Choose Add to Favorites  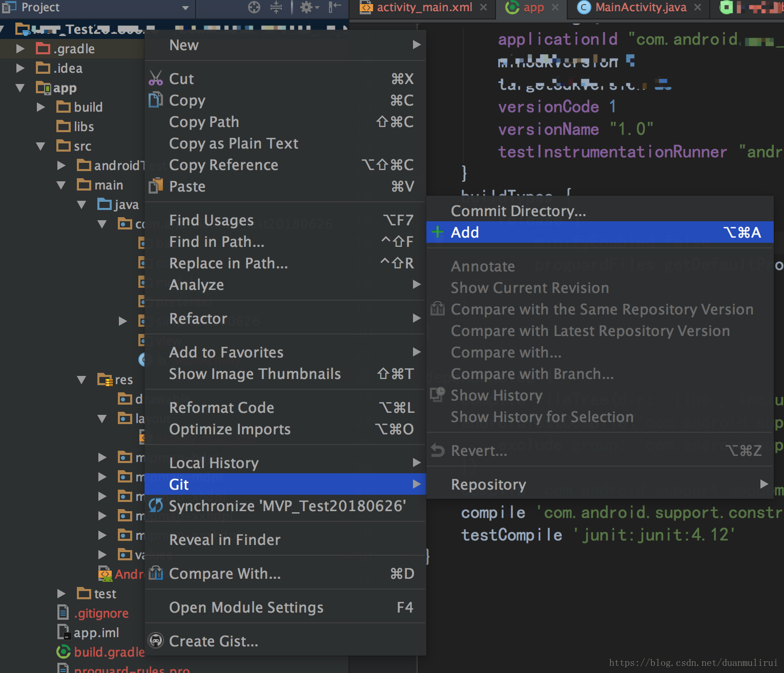pyautogui.click(x=285, y=352)
